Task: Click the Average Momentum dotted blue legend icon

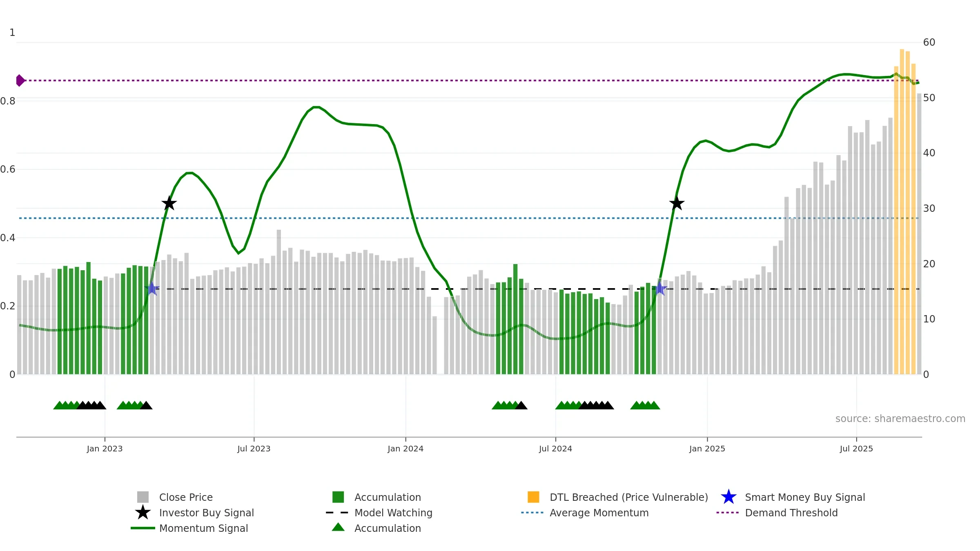Action: [x=532, y=512]
